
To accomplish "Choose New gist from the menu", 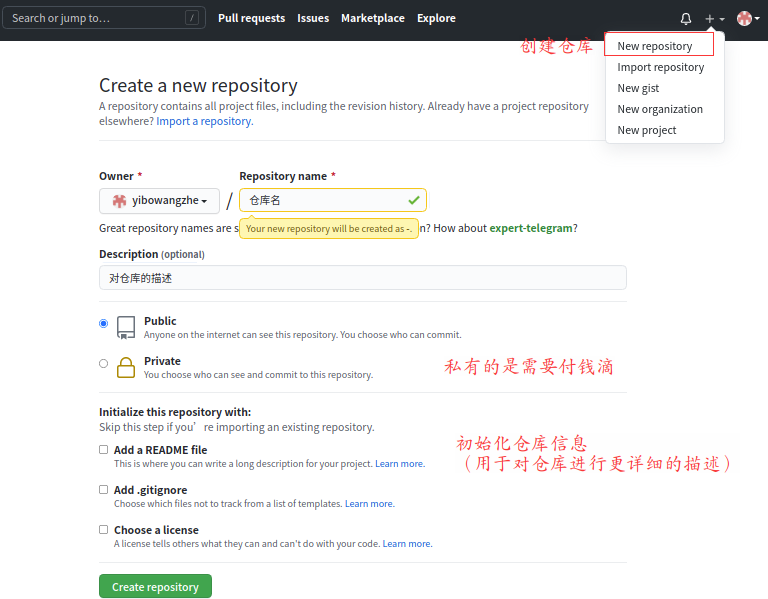I will pos(638,88).
